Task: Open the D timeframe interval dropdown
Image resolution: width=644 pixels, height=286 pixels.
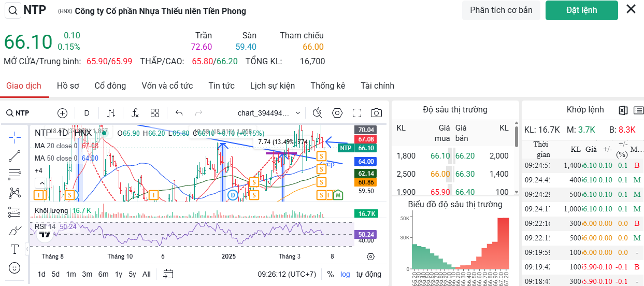Action: 87,113
